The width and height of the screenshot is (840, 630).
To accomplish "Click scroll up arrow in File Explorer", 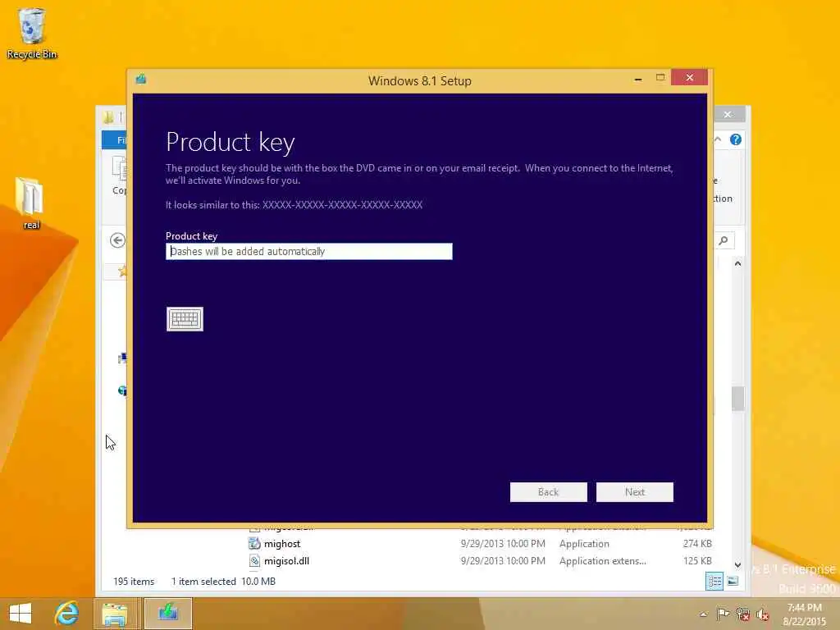I will (x=737, y=263).
